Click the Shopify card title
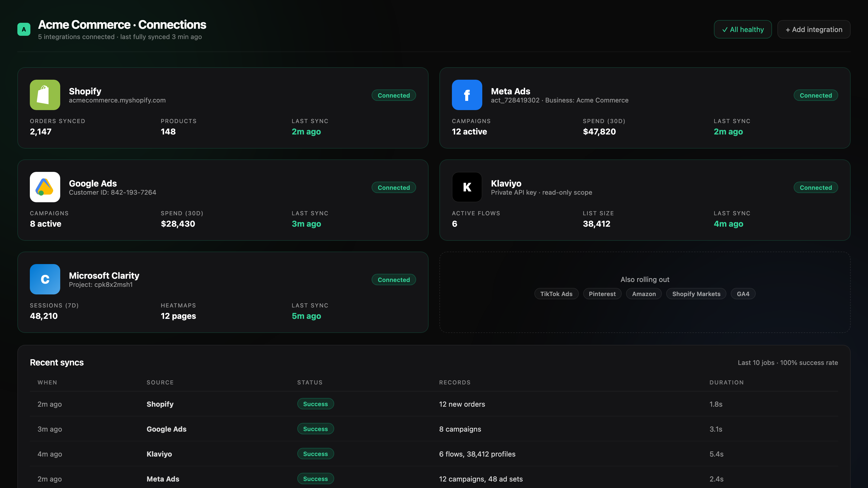Screen dimensions: 868x488 (x=85, y=91)
